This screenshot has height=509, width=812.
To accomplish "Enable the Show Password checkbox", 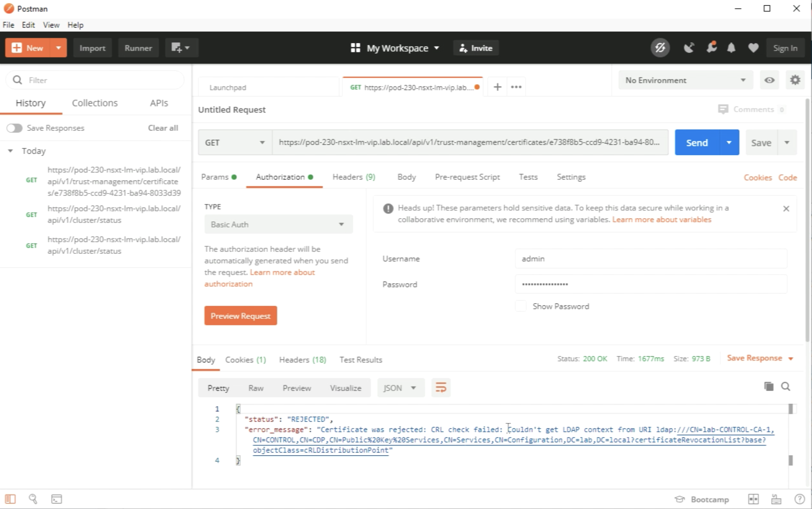I will click(520, 306).
